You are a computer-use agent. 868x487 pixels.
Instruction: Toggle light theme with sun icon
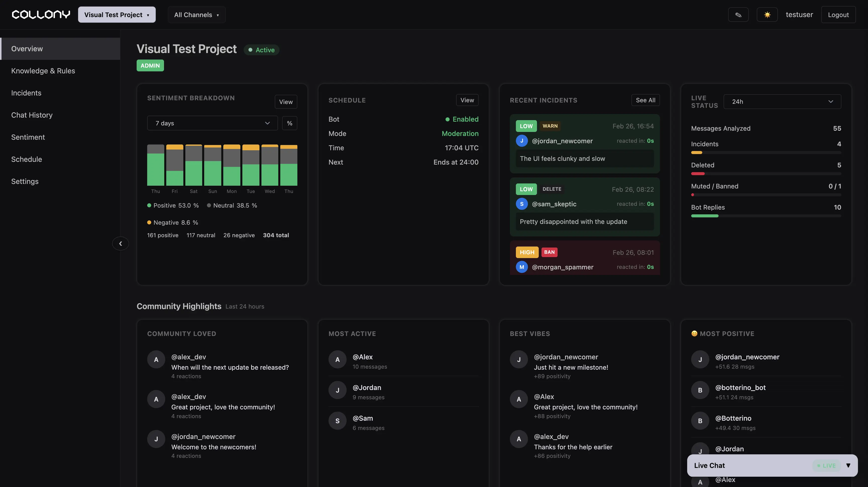(767, 15)
